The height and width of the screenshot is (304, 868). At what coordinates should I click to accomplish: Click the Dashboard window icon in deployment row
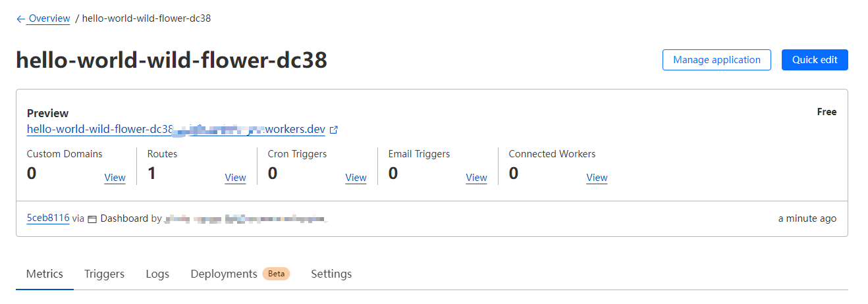[92, 219]
